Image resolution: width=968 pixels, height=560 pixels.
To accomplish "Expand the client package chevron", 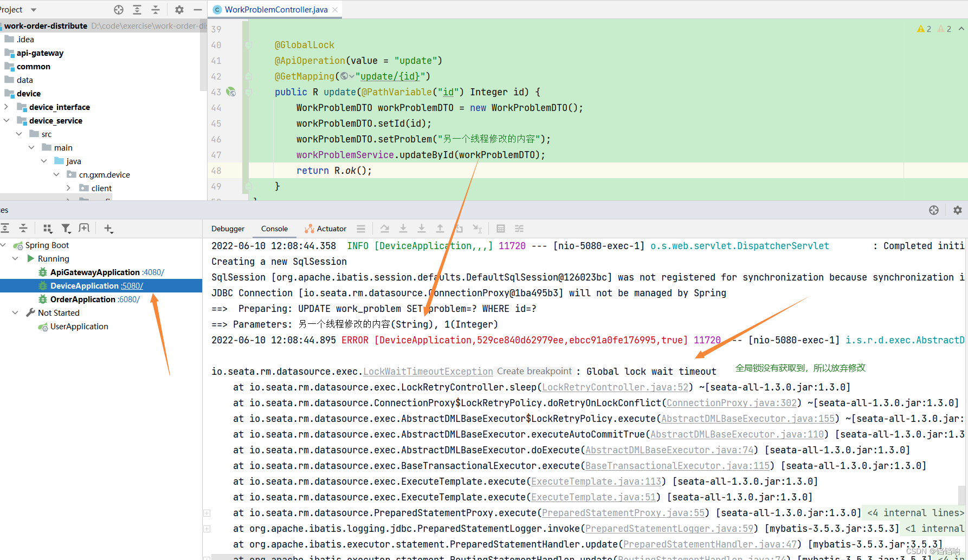I will click(x=69, y=188).
